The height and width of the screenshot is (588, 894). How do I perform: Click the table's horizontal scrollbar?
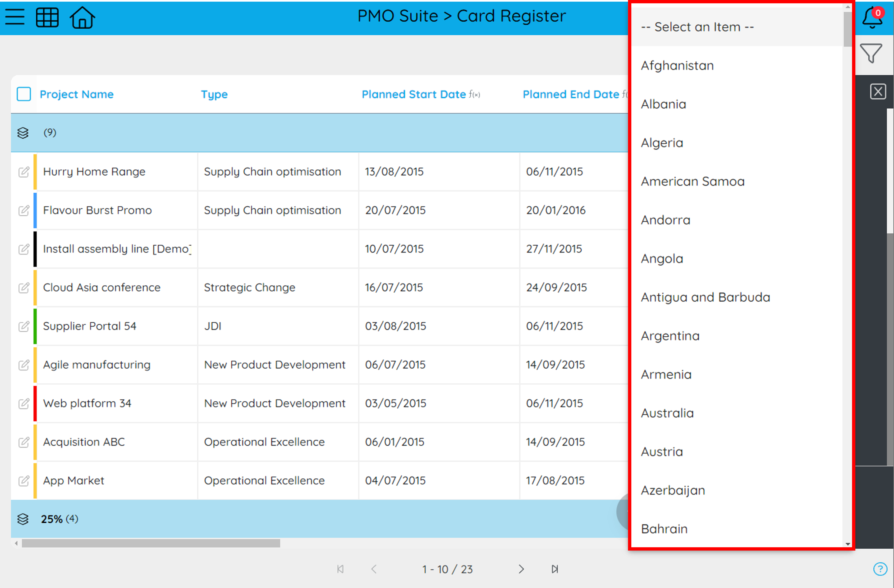(151, 543)
